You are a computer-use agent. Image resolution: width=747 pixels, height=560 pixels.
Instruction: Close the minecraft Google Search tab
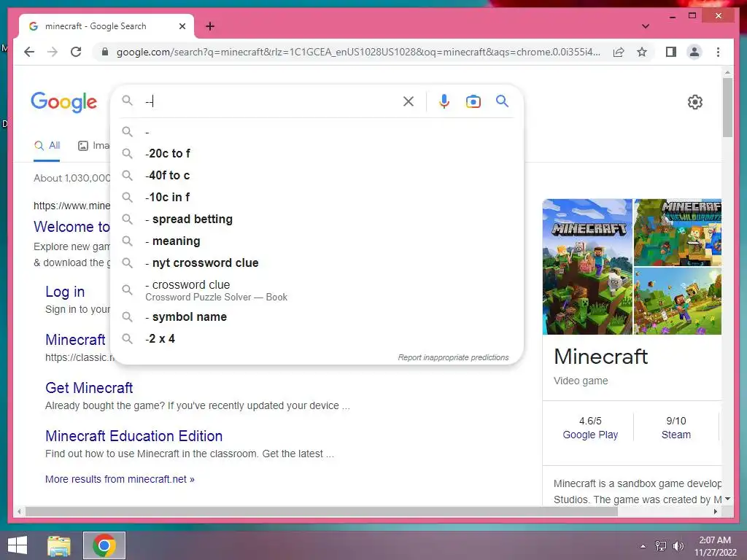coord(182,26)
